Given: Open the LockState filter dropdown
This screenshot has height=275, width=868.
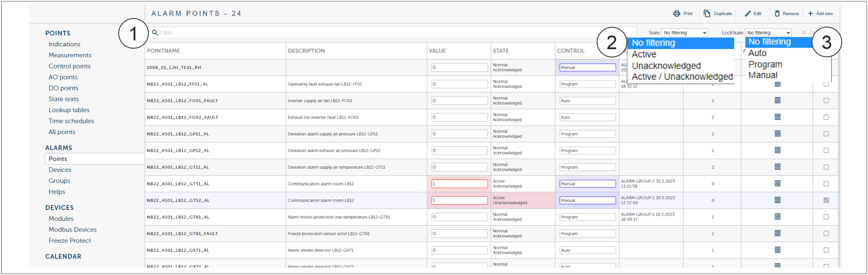Looking at the screenshot, I should 768,33.
